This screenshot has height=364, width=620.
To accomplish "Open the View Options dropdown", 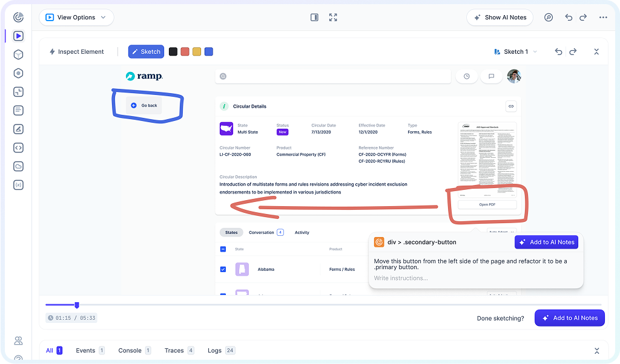I will point(76,18).
